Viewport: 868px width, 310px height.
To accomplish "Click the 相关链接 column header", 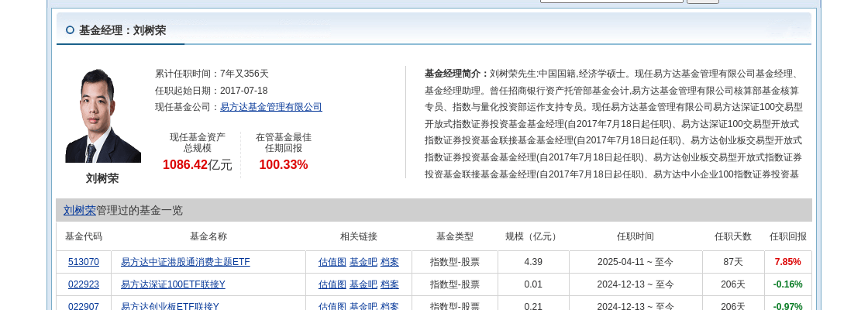I will [x=358, y=236].
